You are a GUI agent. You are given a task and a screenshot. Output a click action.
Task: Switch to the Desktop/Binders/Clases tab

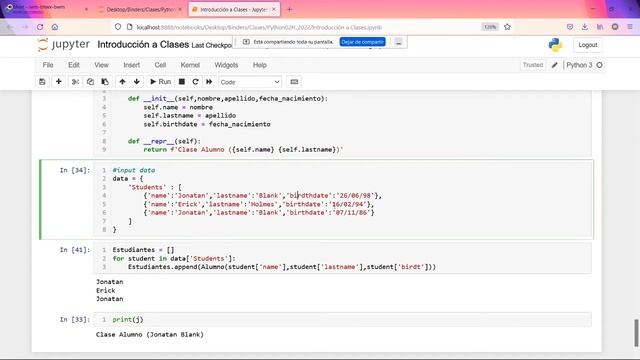(140, 9)
